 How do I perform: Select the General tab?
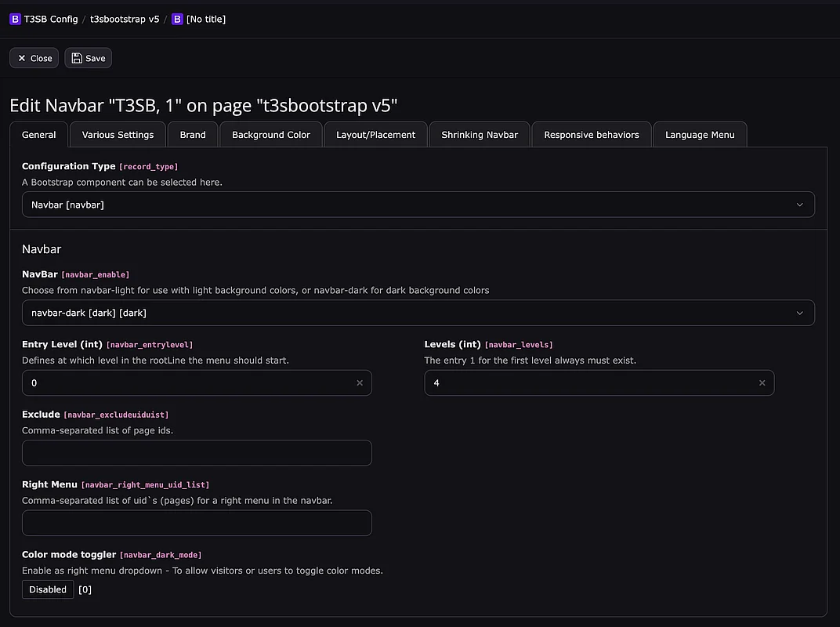pyautogui.click(x=39, y=135)
